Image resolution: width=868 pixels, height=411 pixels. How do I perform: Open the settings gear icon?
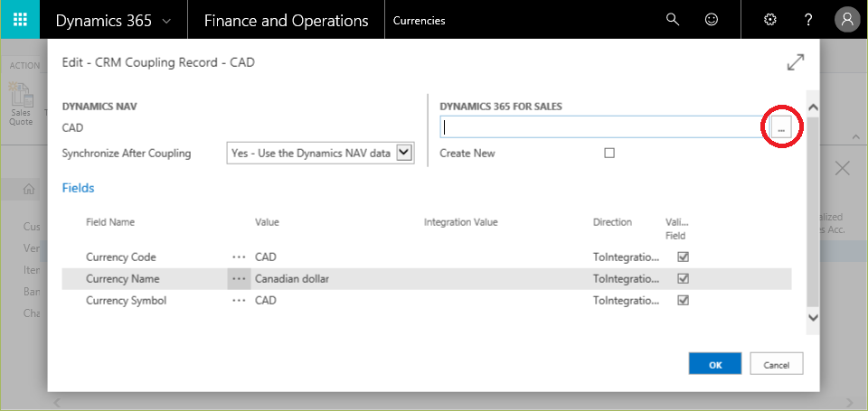point(769,20)
